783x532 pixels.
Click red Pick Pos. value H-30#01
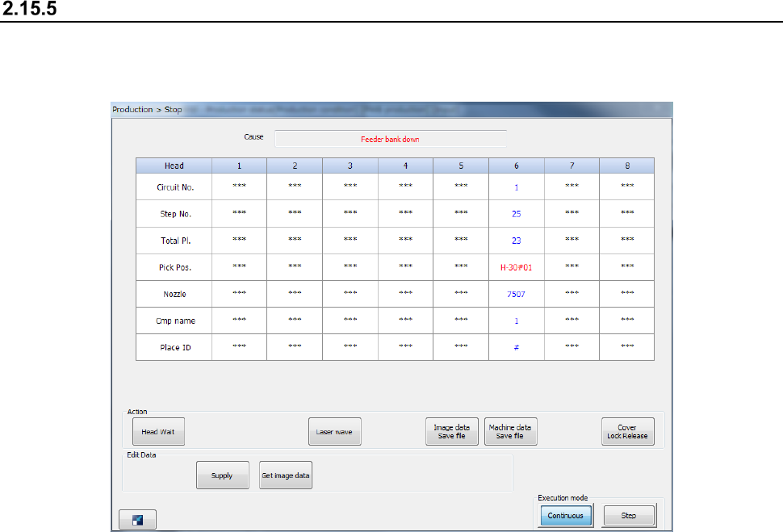click(517, 267)
